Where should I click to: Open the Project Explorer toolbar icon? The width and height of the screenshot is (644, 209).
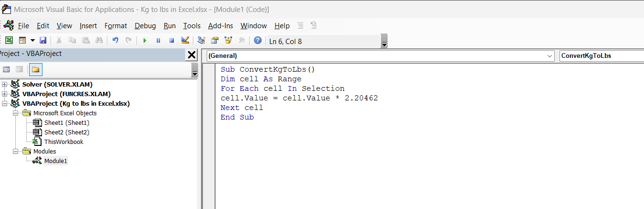click(201, 41)
